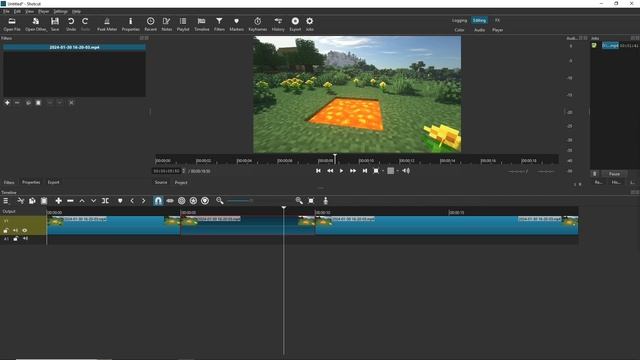Click the Open Other toolbar icon

pyautogui.click(x=36, y=24)
